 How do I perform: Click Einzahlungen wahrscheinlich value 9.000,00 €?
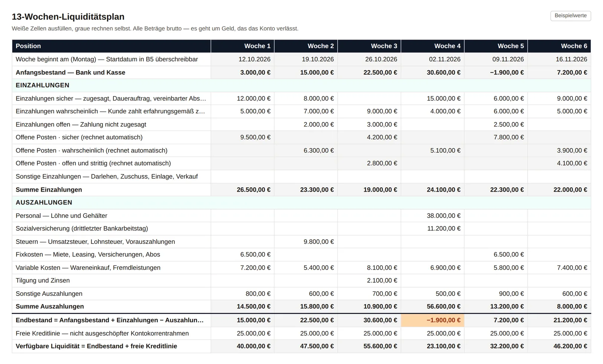click(369, 111)
